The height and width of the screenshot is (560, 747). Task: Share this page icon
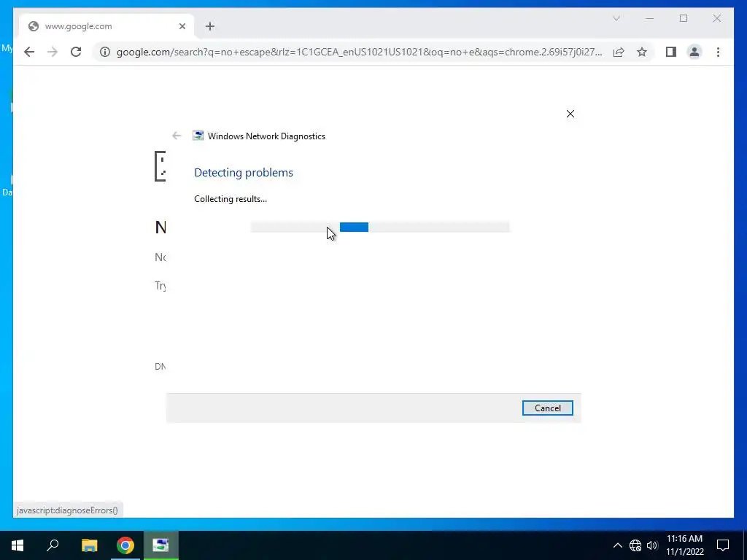pyautogui.click(x=619, y=52)
